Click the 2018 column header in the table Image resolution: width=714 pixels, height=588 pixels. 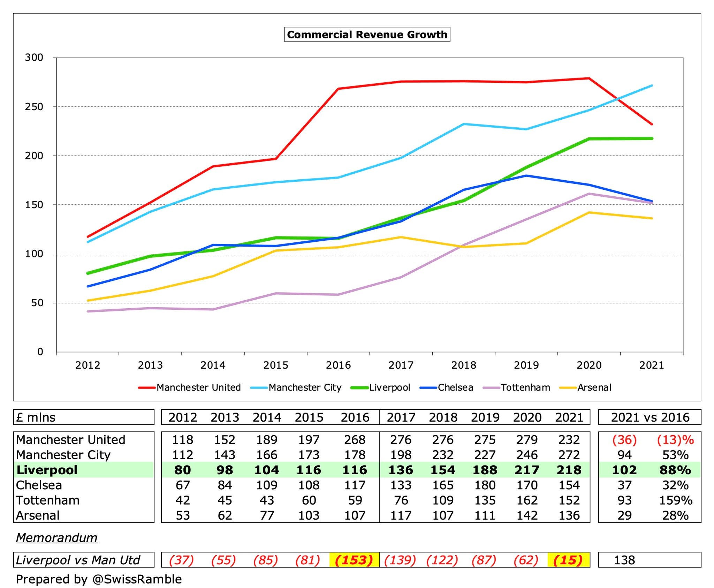443,417
